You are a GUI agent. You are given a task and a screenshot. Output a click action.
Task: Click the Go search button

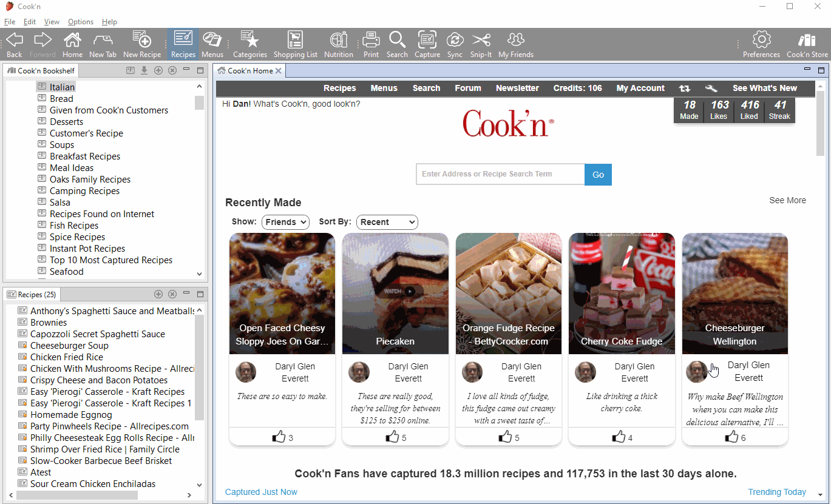[598, 175]
